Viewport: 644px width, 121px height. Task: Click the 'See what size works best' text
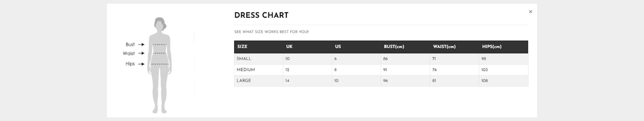point(271,32)
